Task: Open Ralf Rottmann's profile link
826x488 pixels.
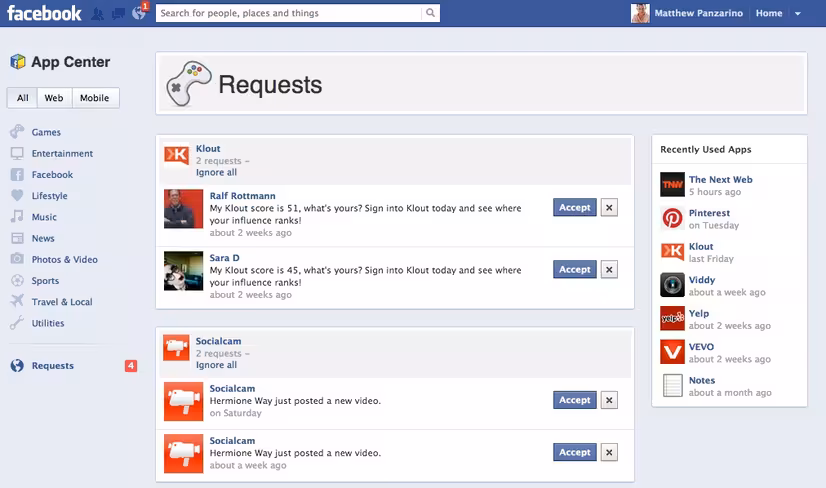Action: point(242,196)
